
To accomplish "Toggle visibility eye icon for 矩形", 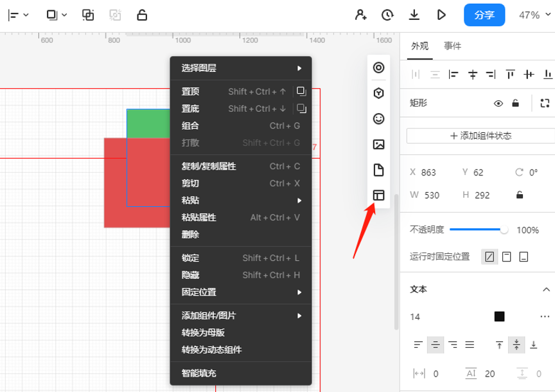I will [498, 103].
